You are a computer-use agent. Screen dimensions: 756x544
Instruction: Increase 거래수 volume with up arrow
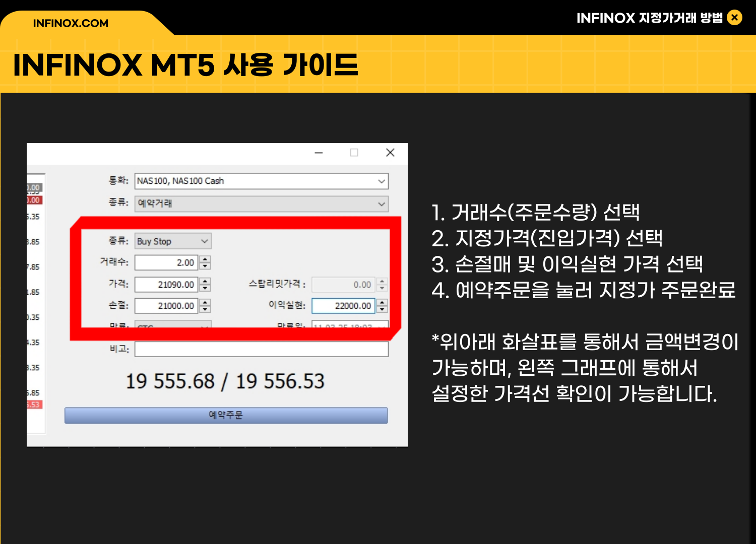pos(205,259)
